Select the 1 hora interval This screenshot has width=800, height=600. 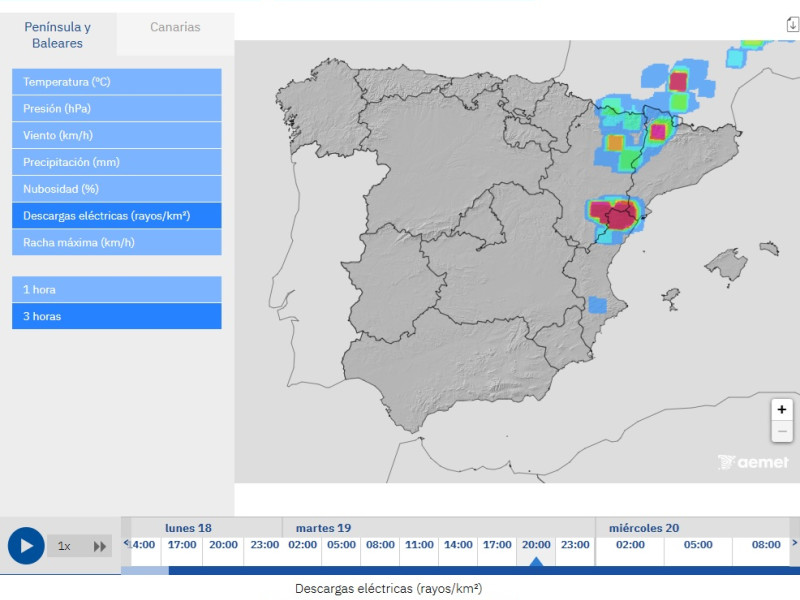click(117, 289)
